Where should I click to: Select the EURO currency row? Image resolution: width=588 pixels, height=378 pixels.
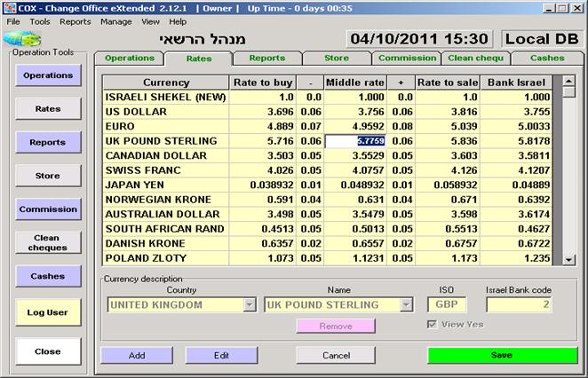(x=164, y=127)
